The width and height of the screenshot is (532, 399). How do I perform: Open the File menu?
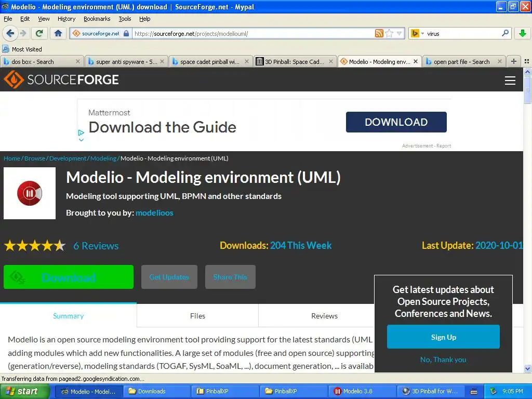pyautogui.click(x=8, y=19)
